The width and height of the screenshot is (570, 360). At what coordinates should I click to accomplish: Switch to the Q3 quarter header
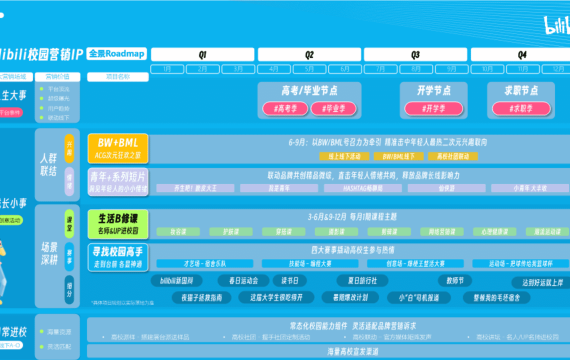pos(416,55)
